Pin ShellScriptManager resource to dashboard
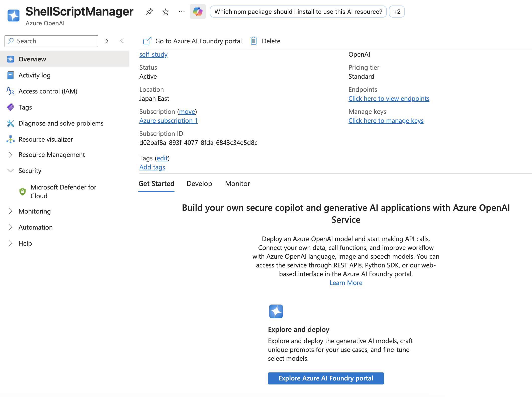The height and width of the screenshot is (397, 532). 149,12
